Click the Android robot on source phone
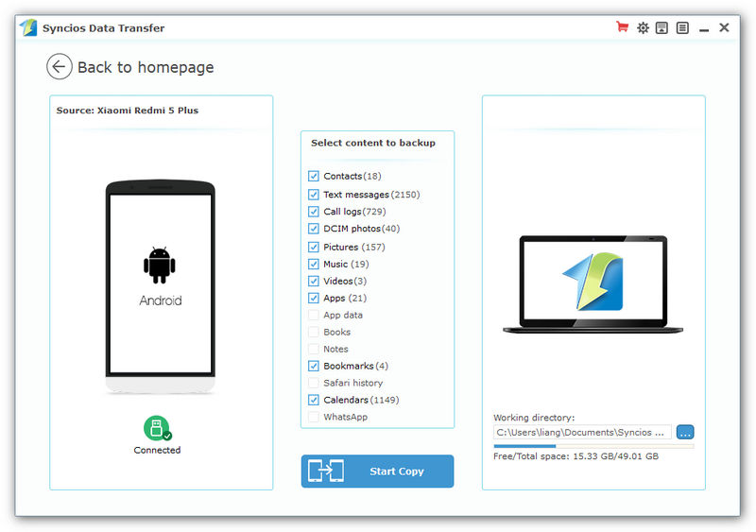This screenshot has width=756, height=532. (160, 265)
